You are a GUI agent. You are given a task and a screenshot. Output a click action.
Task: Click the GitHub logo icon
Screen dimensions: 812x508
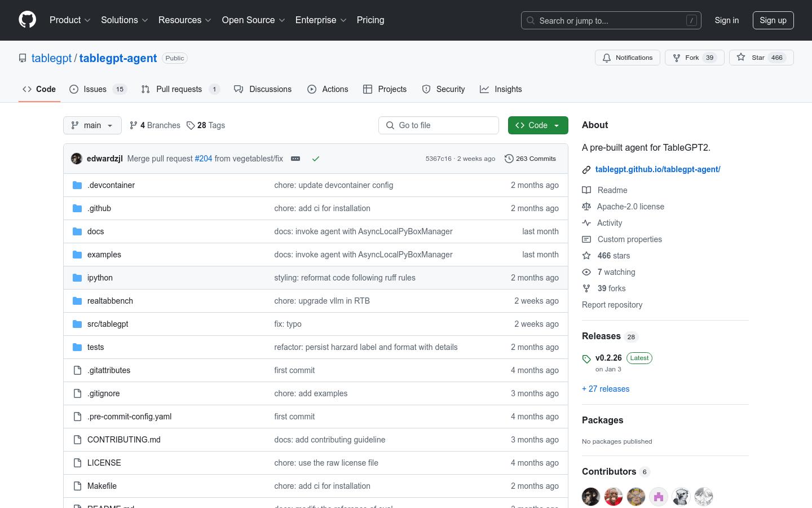(x=27, y=20)
